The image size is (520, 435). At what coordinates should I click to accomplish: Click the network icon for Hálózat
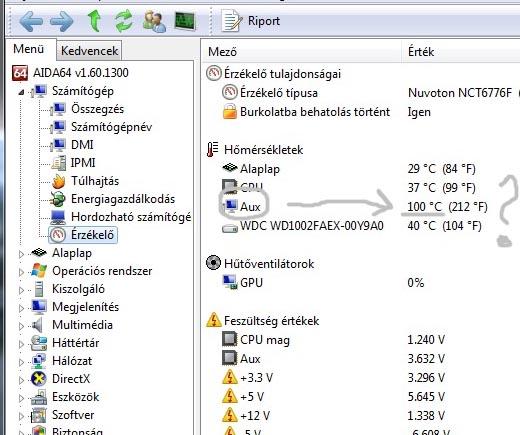coord(39,361)
